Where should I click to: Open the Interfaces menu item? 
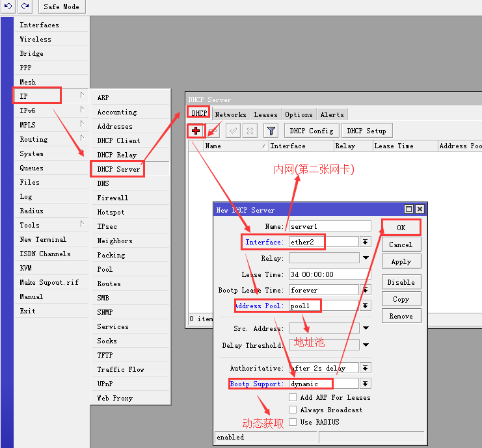click(x=51, y=25)
